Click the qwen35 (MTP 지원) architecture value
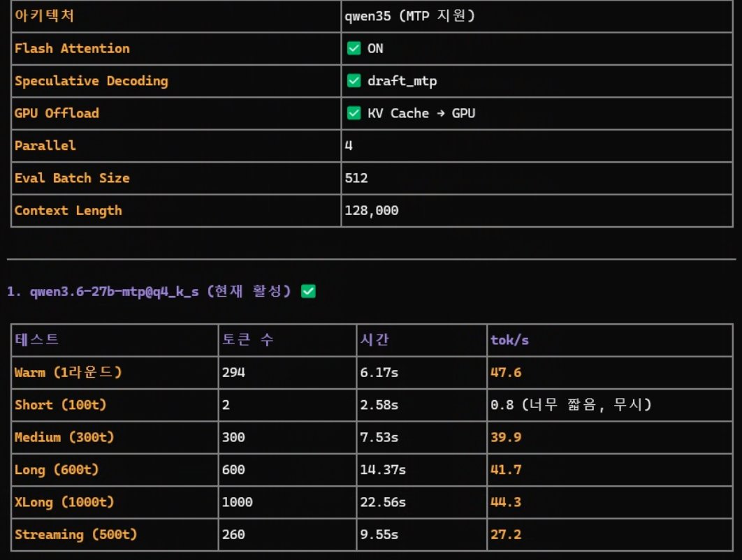 (410, 16)
